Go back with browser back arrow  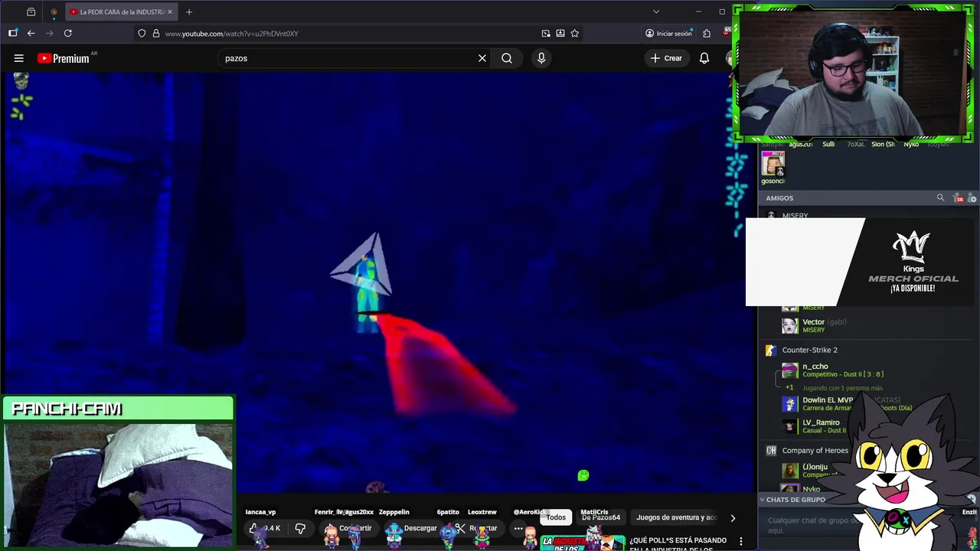click(x=31, y=33)
